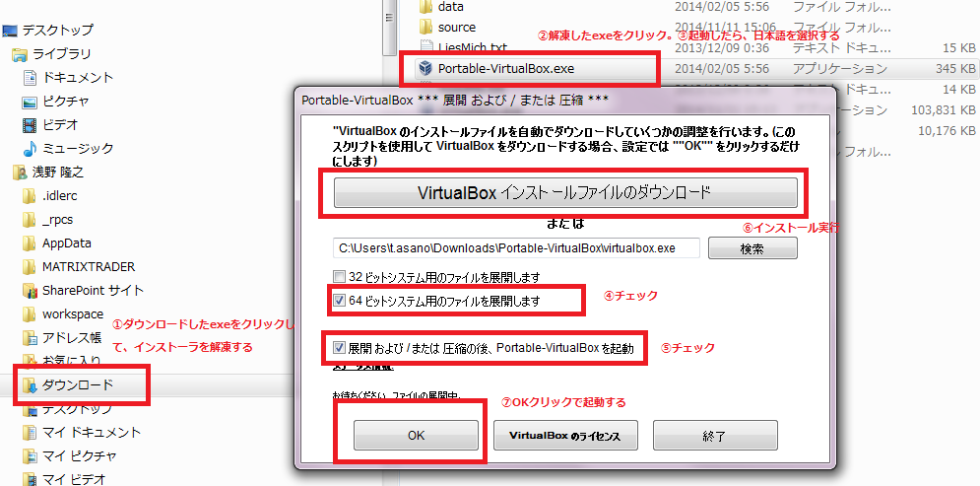Click the 10,176 KB size value
980x486 pixels.
[947, 131]
